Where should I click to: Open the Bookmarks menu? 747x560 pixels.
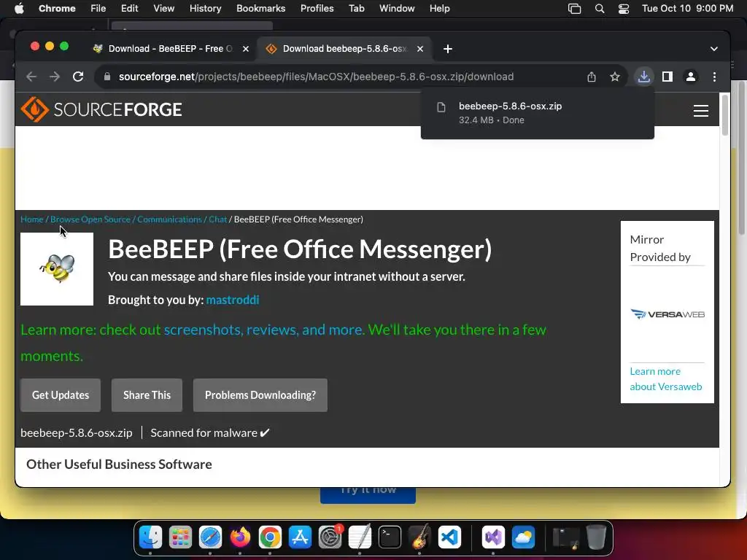point(260,9)
